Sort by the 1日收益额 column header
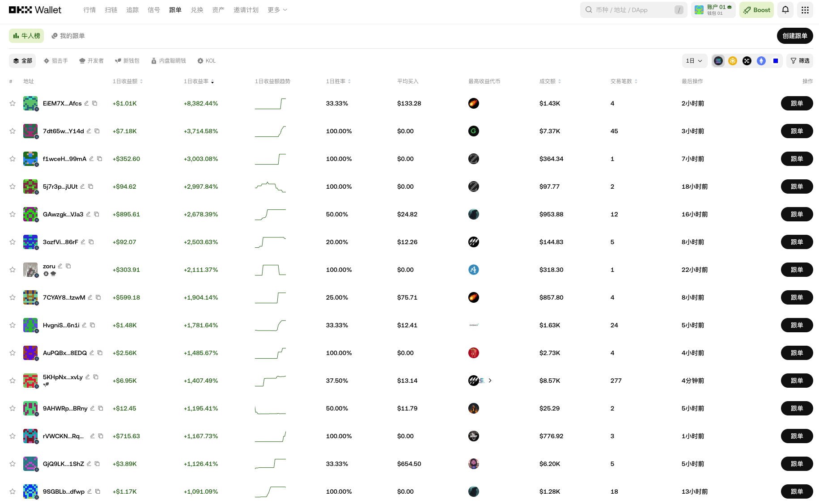Image resolution: width=819 pixels, height=504 pixels. point(127,81)
